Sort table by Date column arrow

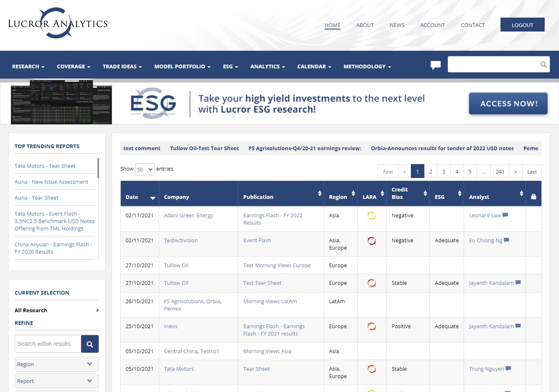click(x=153, y=198)
